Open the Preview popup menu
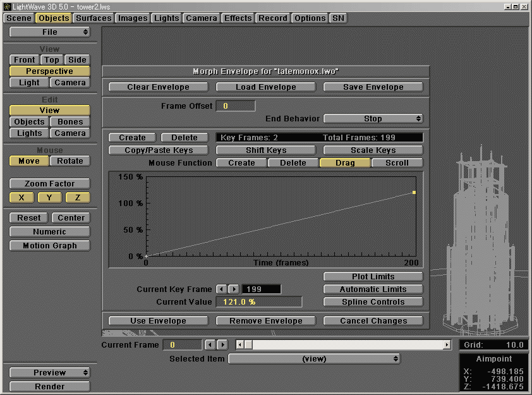532x395 pixels. (50, 373)
